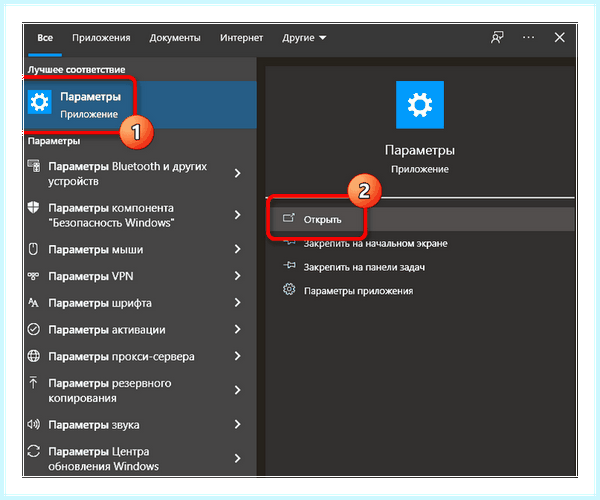This screenshot has height=500, width=600.
Task: Select Параметры мыши text result
Action: (96, 249)
